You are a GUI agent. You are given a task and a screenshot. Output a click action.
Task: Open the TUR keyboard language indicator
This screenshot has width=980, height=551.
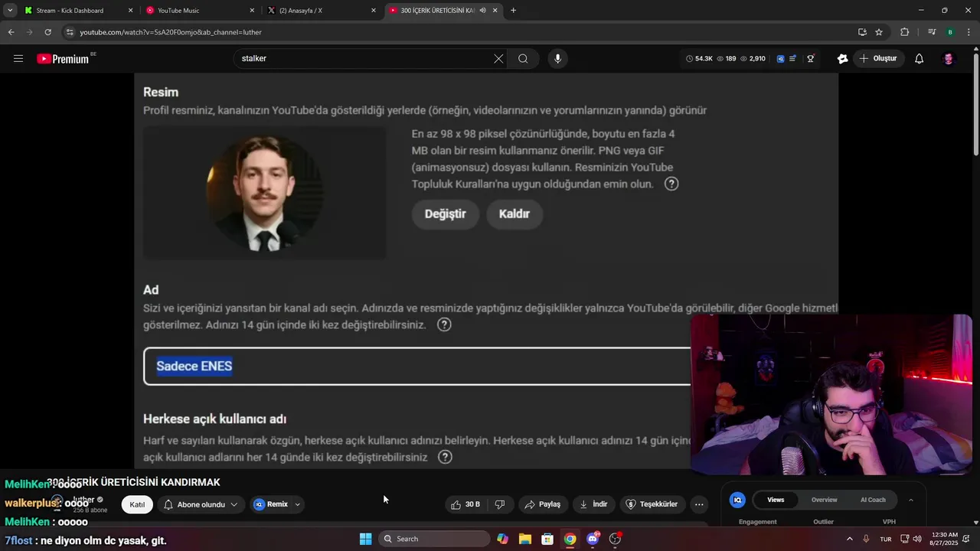pyautogui.click(x=885, y=539)
